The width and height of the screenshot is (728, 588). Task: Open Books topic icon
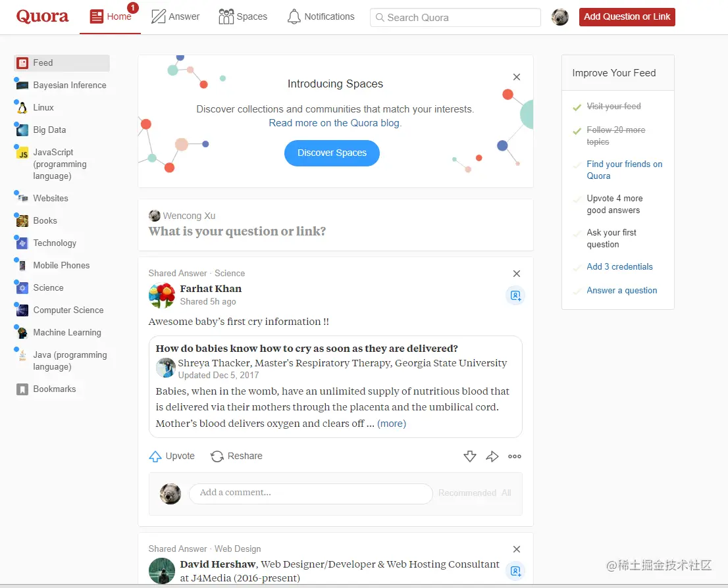22,220
